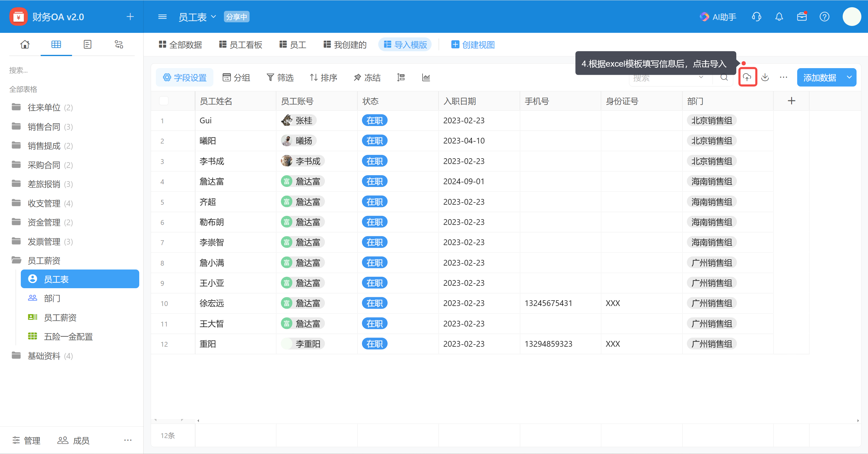Click the 添加数据 button
Viewport: 868px width, 454px height.
[x=820, y=77]
